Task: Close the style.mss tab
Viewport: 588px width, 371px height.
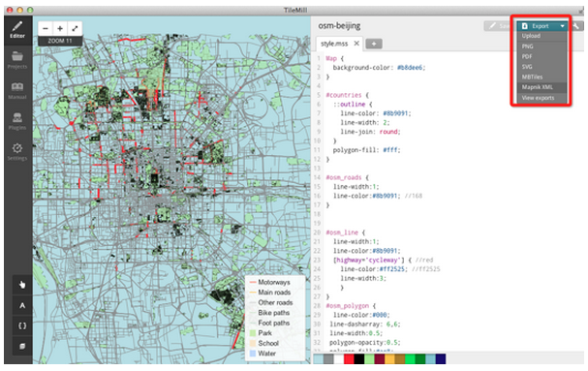Action: tap(356, 44)
